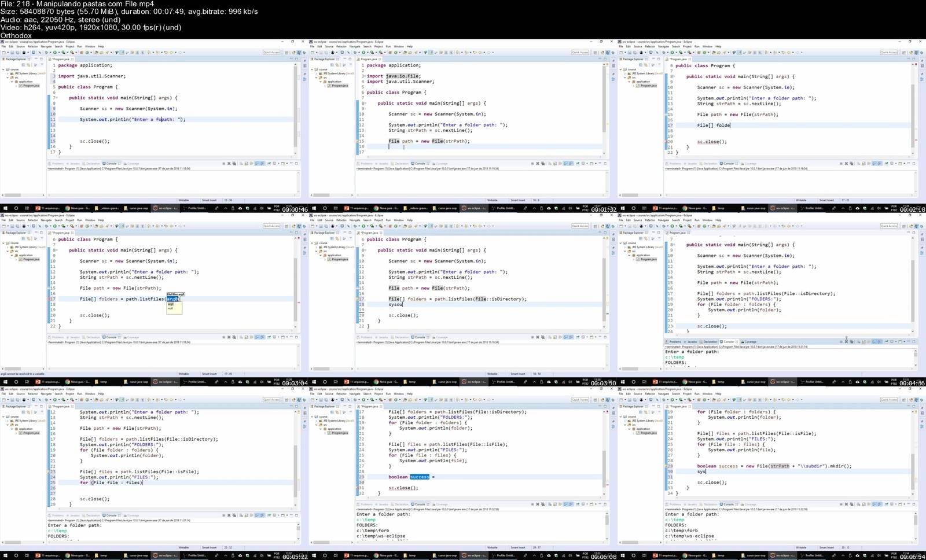Click Remove Launch X in the 00:03:50 frame console
The height and width of the screenshot is (560, 926).
pyautogui.click(x=538, y=337)
